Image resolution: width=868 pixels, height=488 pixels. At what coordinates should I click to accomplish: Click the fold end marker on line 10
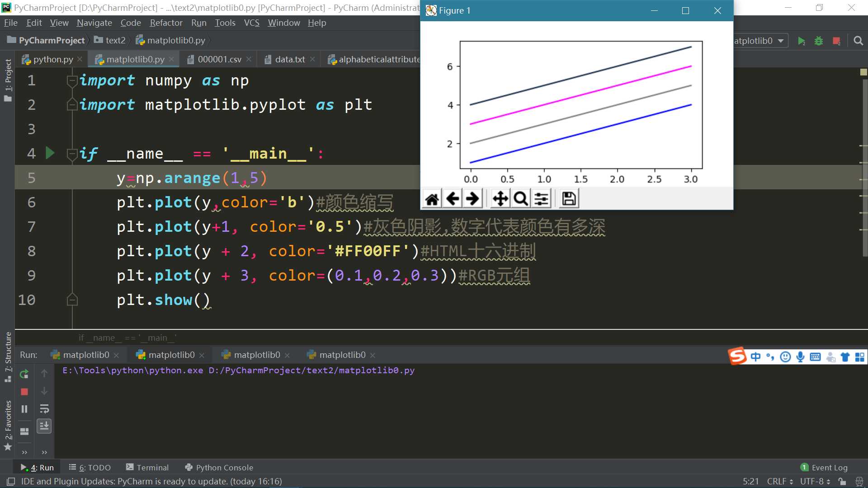[x=72, y=300]
